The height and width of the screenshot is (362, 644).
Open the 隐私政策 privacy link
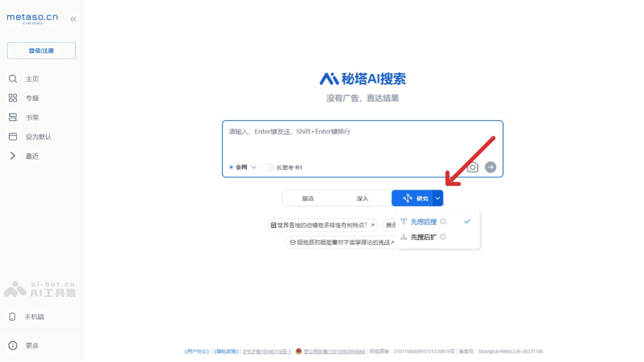point(226,351)
